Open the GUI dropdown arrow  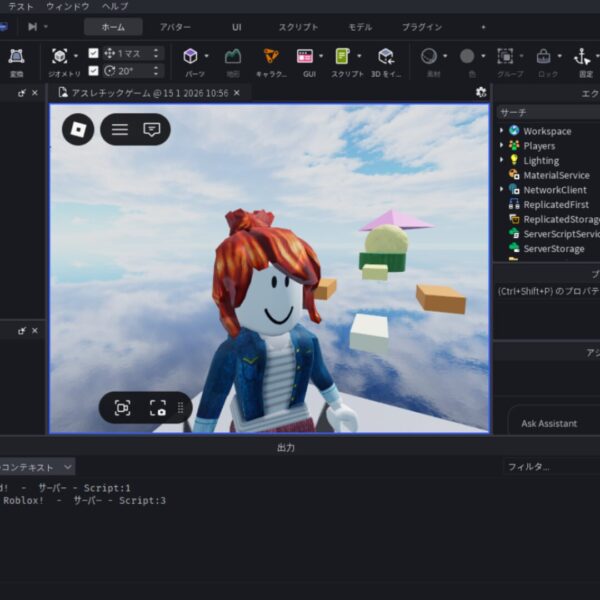point(321,56)
